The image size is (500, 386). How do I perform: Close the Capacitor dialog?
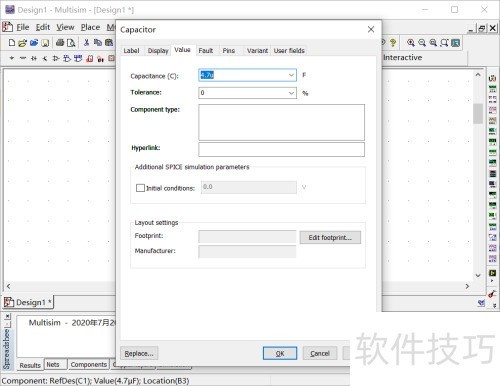tap(371, 29)
